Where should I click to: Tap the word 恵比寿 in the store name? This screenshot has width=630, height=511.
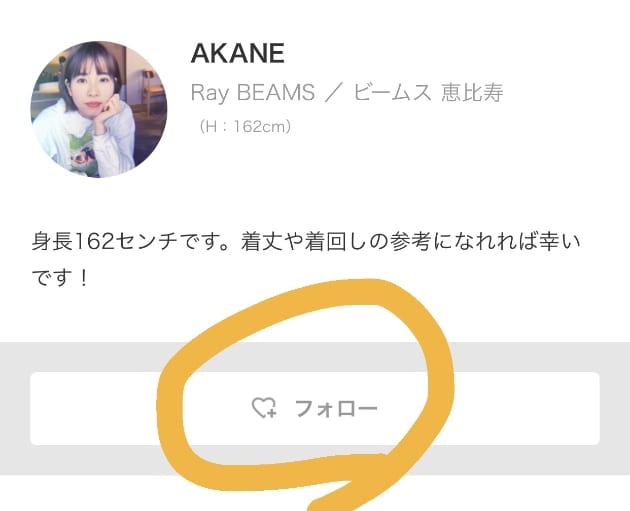[x=472, y=93]
